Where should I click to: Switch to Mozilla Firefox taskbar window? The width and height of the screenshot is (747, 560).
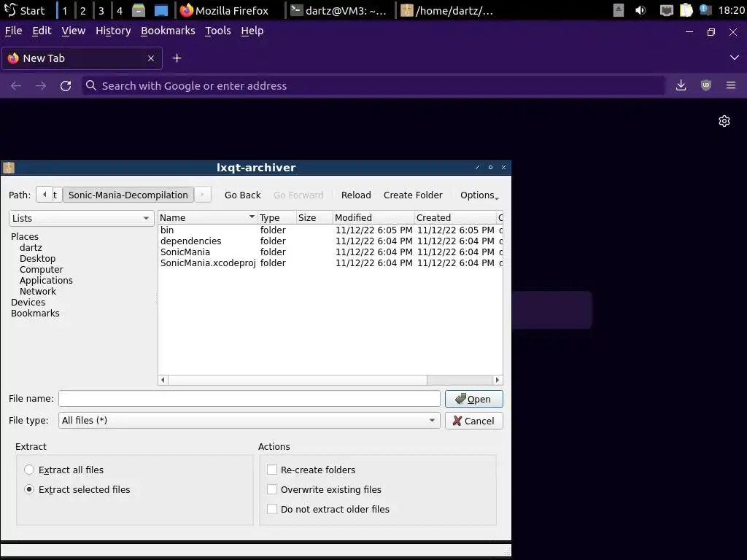(231, 10)
